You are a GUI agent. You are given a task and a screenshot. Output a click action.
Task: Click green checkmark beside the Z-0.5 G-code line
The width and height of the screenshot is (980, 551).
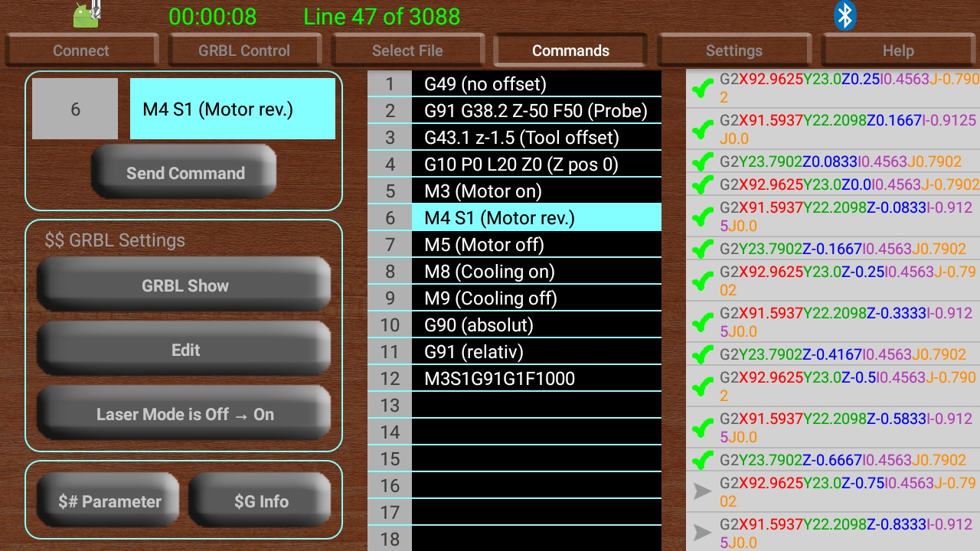pyautogui.click(x=702, y=387)
